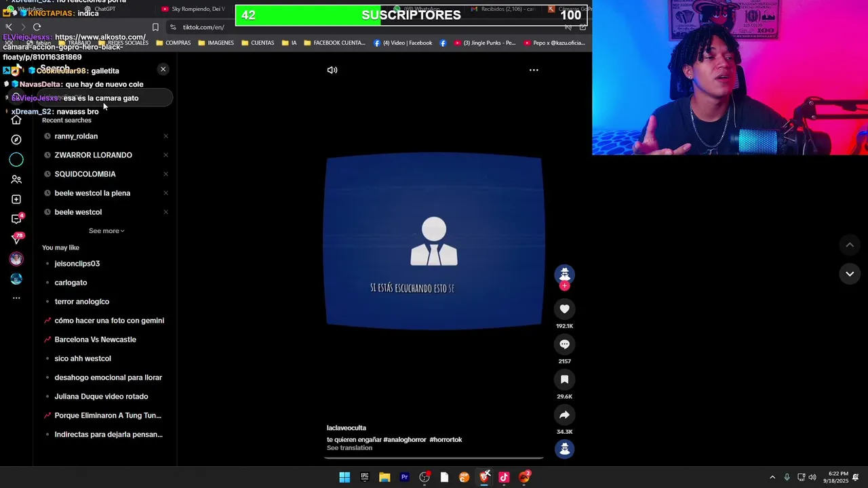Select suggestion jeisonclips03

pos(77,264)
